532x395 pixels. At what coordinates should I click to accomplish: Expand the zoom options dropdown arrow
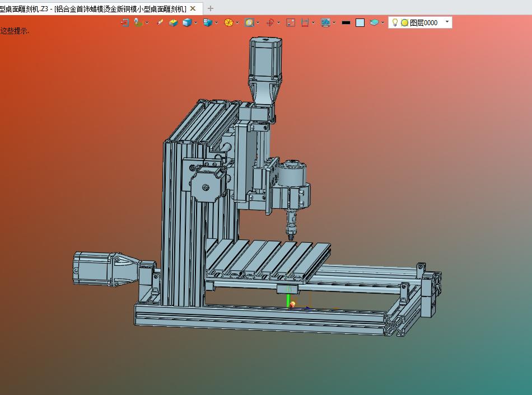258,23
